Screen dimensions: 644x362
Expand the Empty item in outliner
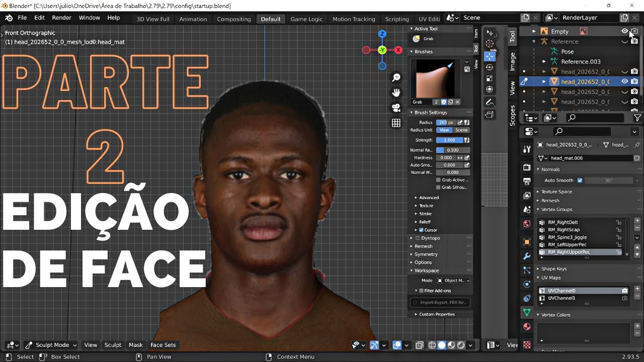[534, 31]
